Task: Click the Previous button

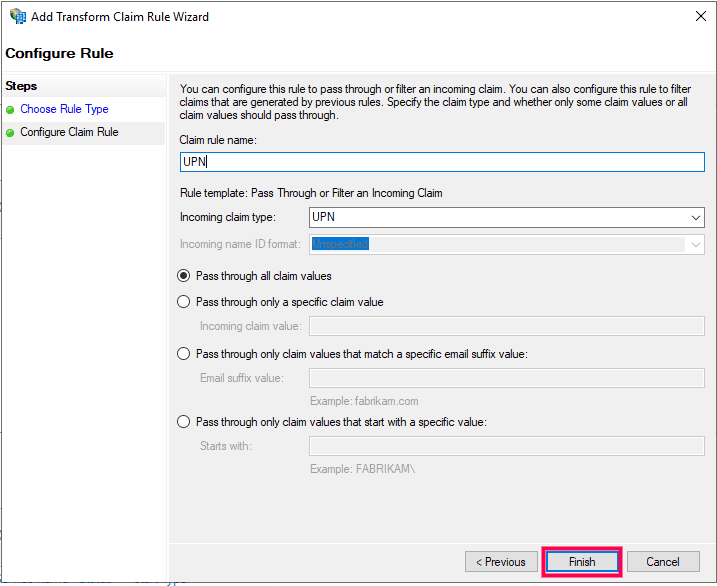Action: pos(500,562)
